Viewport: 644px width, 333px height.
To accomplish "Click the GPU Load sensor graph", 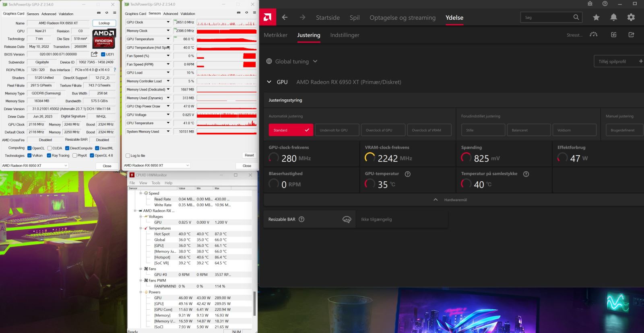I will click(227, 73).
